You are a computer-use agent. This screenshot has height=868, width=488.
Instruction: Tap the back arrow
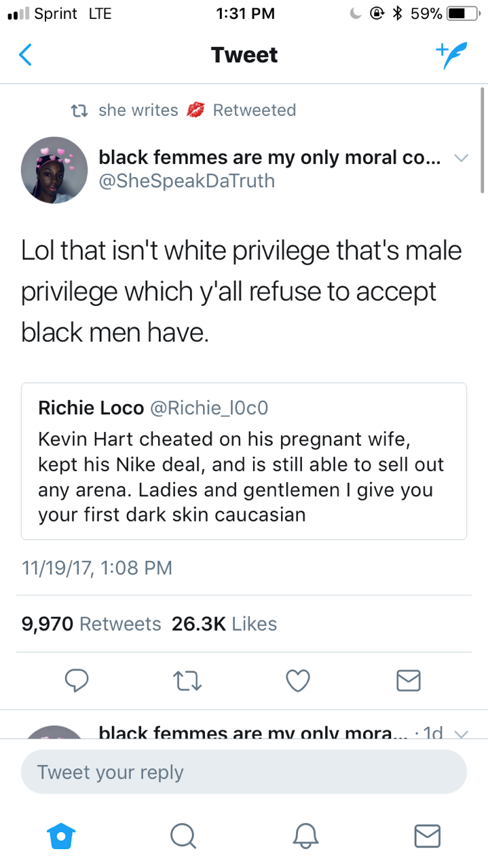pyautogui.click(x=25, y=55)
